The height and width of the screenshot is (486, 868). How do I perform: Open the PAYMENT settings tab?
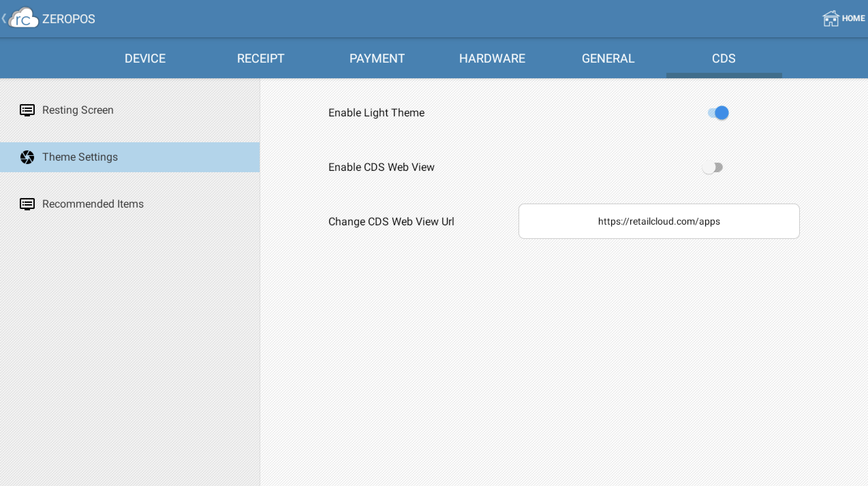(x=377, y=58)
